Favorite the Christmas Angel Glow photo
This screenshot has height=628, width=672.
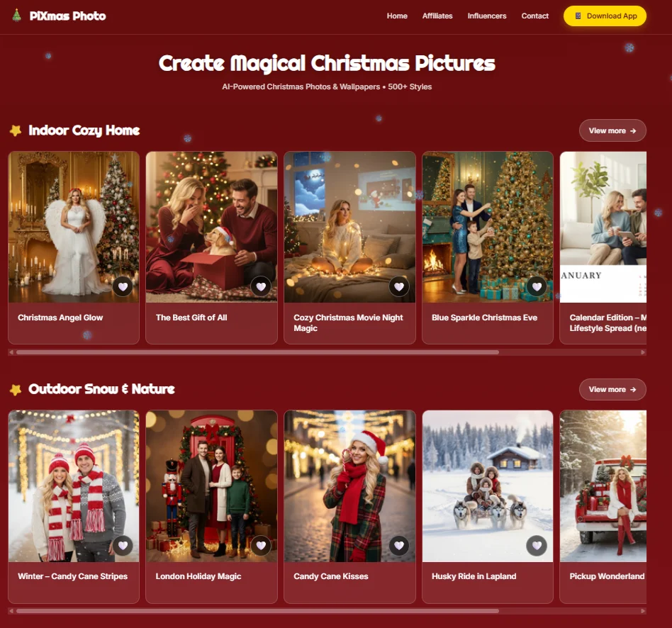123,287
